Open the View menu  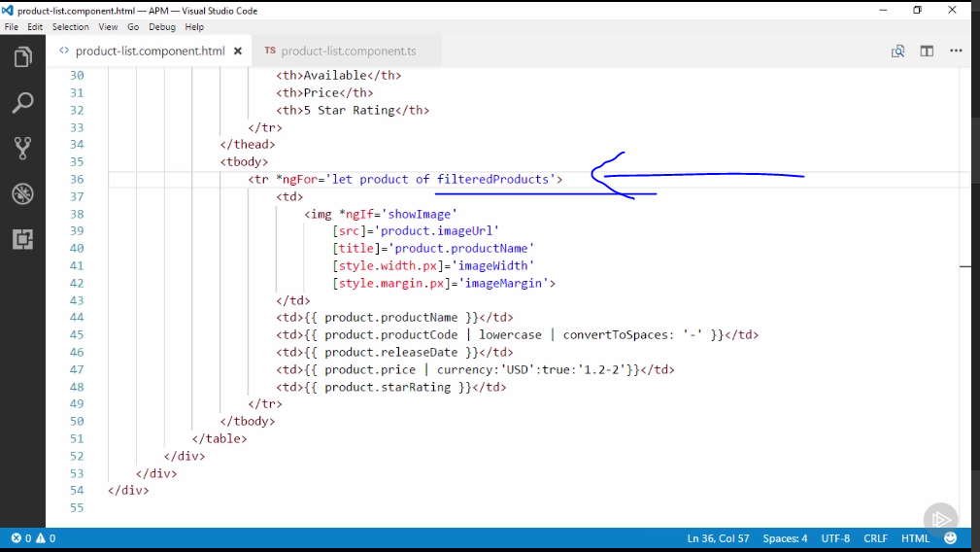[108, 27]
